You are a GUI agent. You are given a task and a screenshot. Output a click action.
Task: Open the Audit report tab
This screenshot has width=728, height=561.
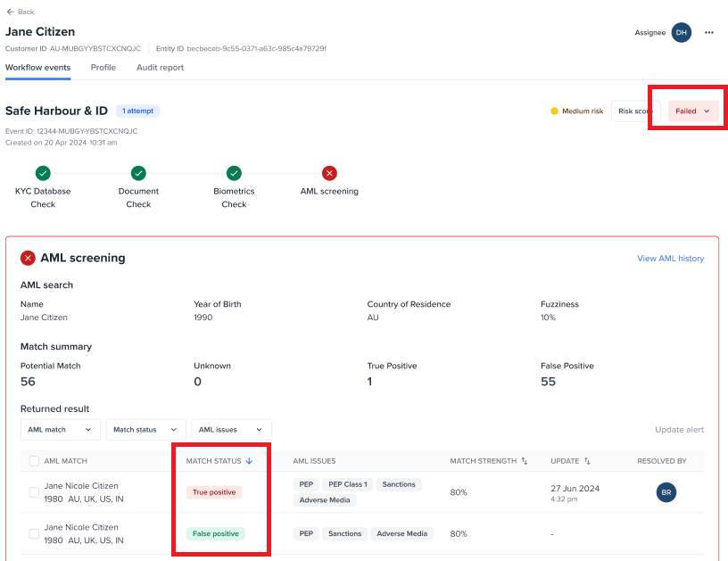(x=160, y=67)
